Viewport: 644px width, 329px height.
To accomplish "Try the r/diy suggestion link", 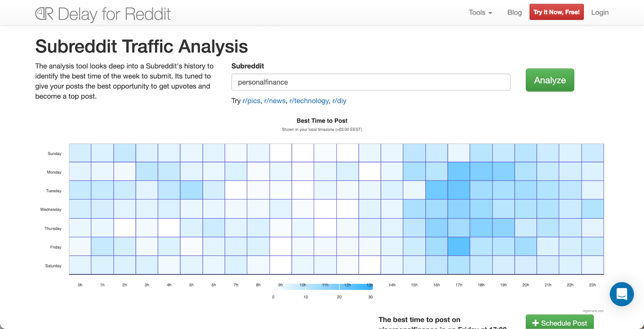I will pos(339,101).
